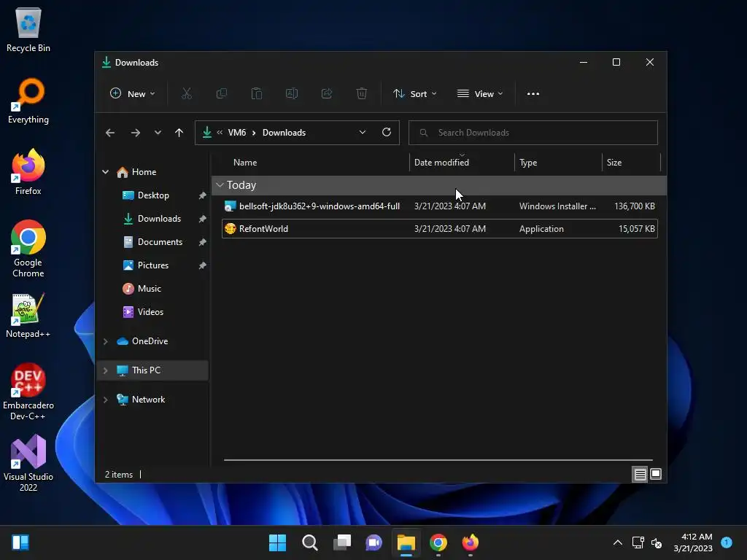The image size is (747, 560).
Task: Select Visual Studio 2022 desktop shortcut
Action: (x=28, y=463)
